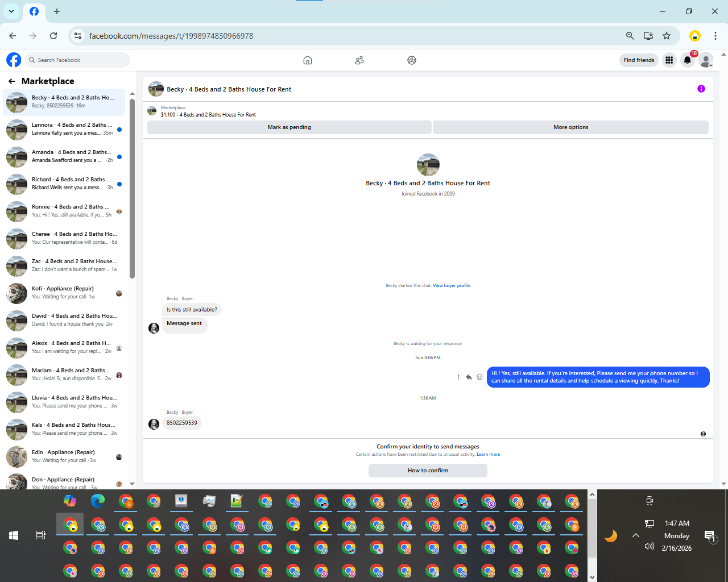The image size is (728, 582).
Task: Click the 'Is this still available?' message
Action: click(x=192, y=310)
